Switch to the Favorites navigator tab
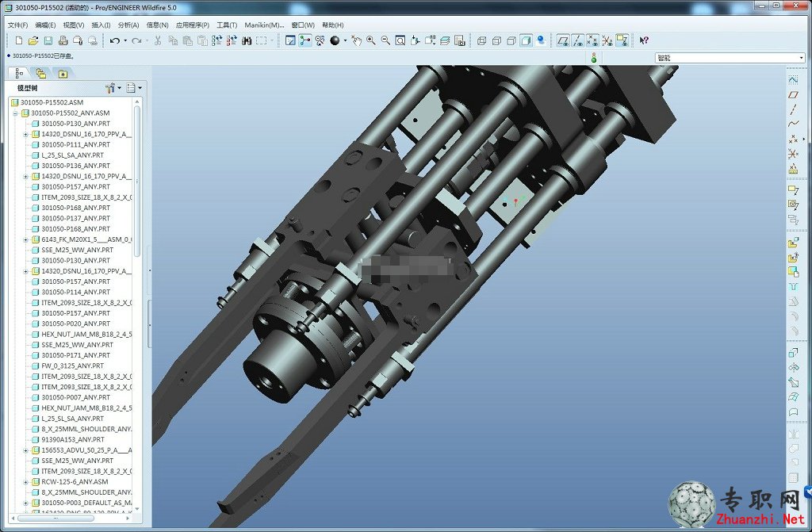Image resolution: width=812 pixels, height=532 pixels. (x=63, y=74)
